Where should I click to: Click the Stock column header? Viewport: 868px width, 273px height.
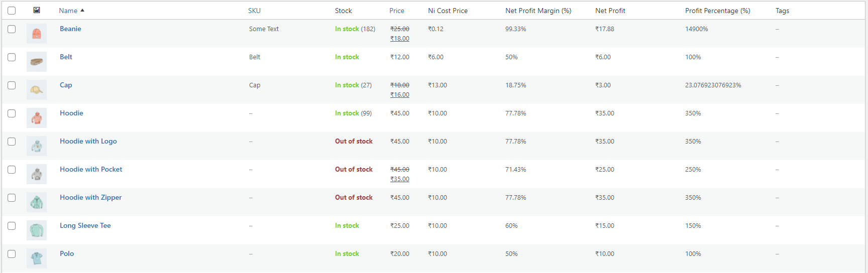coord(343,11)
